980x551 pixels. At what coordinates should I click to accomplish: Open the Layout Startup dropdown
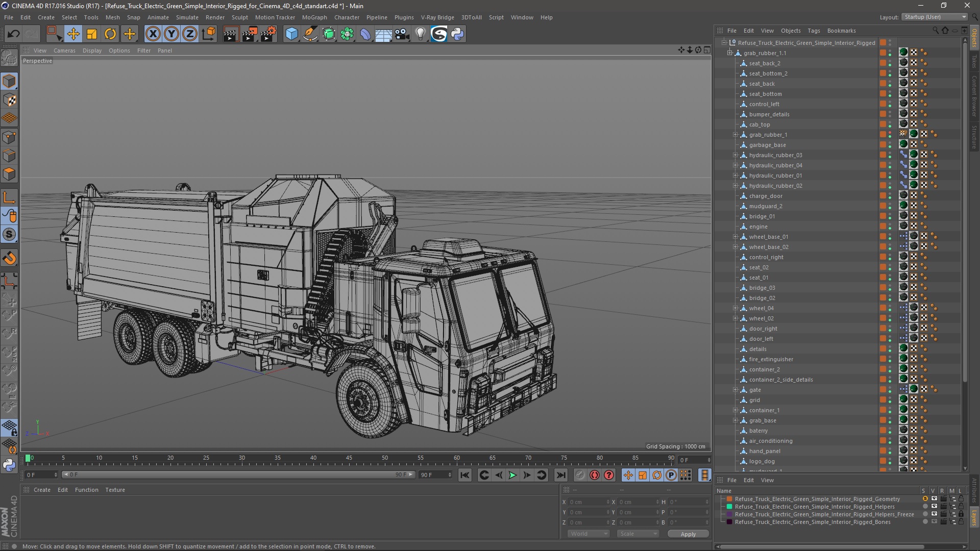[x=934, y=17]
